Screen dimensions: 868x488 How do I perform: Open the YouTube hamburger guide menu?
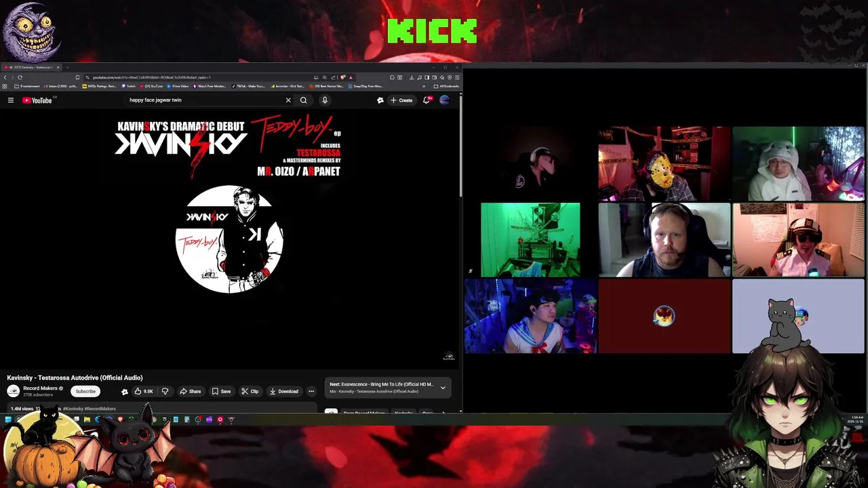pyautogui.click(x=11, y=100)
